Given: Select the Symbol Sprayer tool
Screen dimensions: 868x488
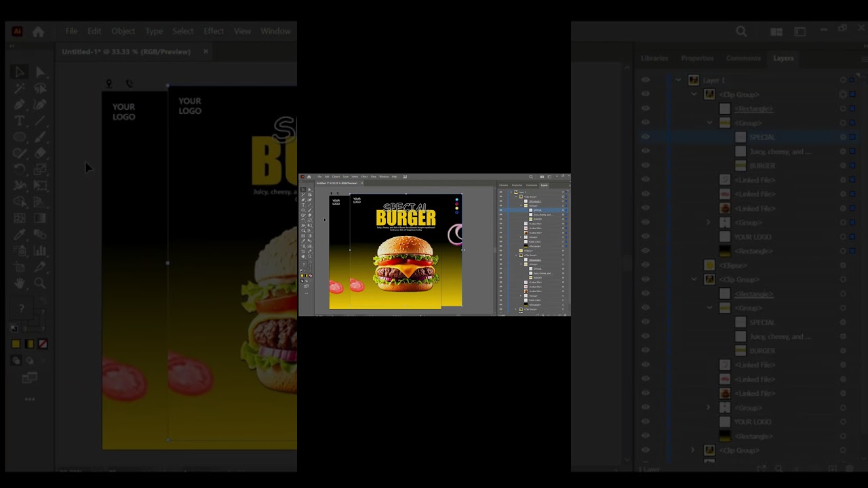Looking at the screenshot, I should coord(20,251).
